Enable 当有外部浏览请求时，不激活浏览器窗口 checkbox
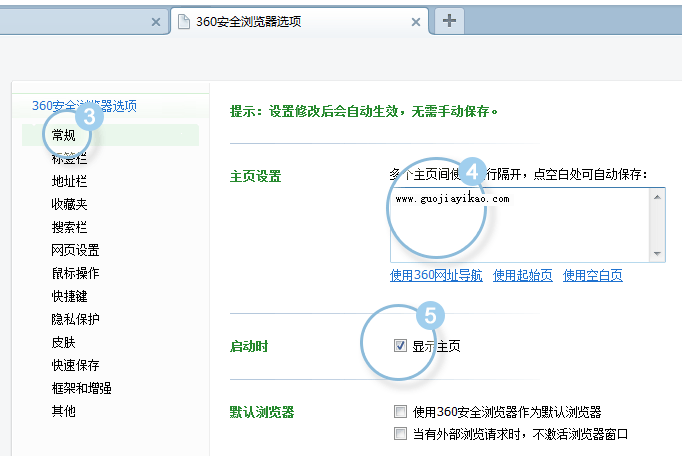The image size is (682, 472). pyautogui.click(x=400, y=434)
